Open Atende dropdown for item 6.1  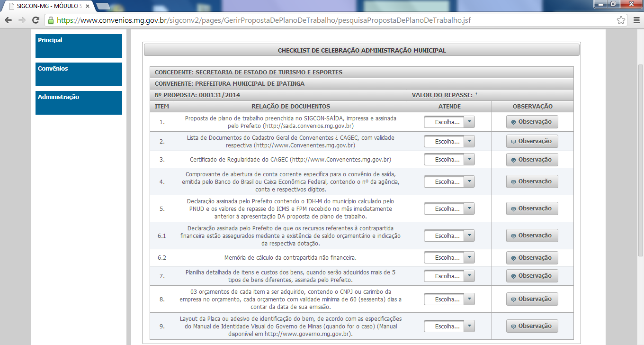point(449,236)
